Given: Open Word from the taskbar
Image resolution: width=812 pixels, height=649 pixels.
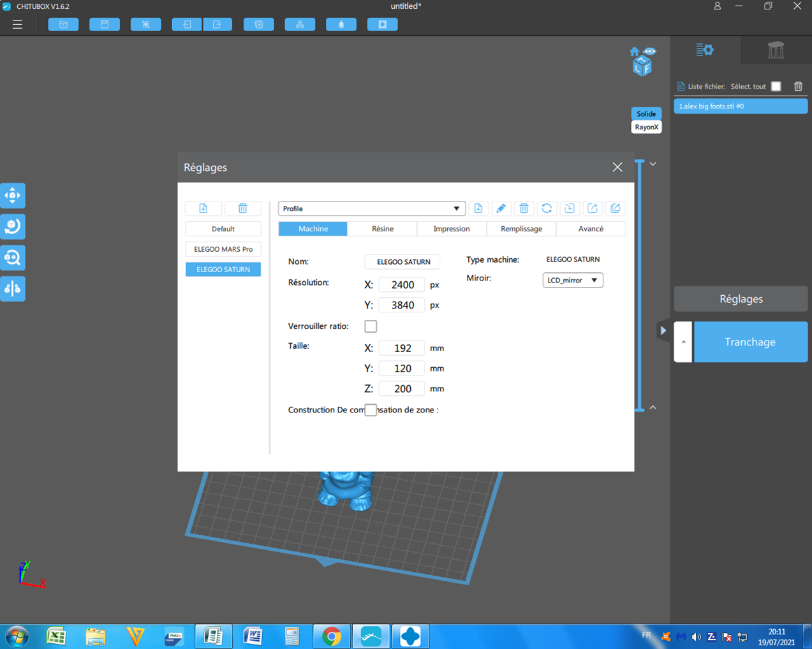Looking at the screenshot, I should pos(253,636).
